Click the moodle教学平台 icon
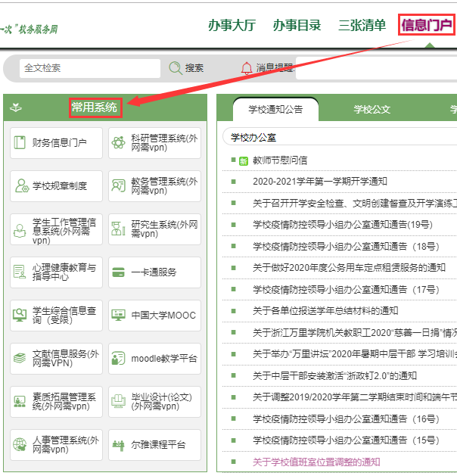This screenshot has height=476, width=457. (118, 358)
